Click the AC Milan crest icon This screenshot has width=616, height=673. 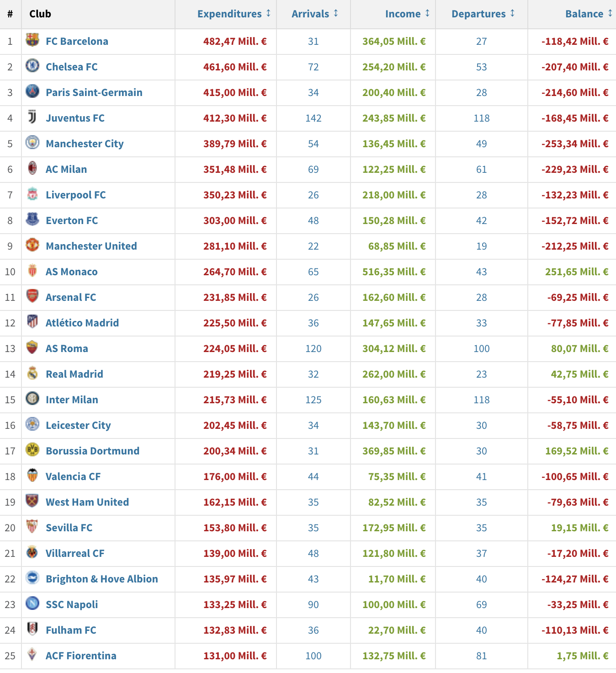32,168
